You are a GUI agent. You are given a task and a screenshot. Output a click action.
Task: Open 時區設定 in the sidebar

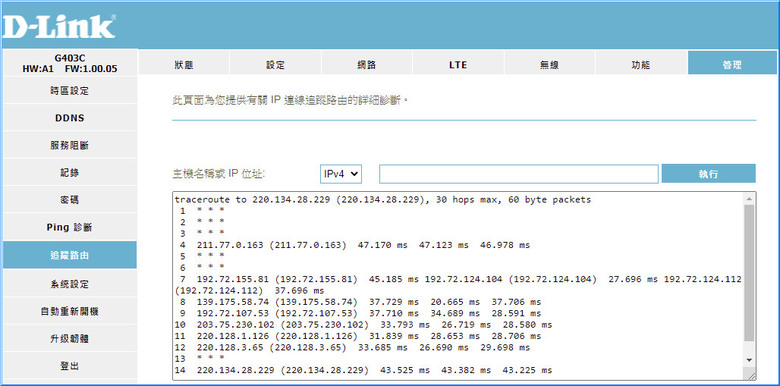[x=70, y=91]
